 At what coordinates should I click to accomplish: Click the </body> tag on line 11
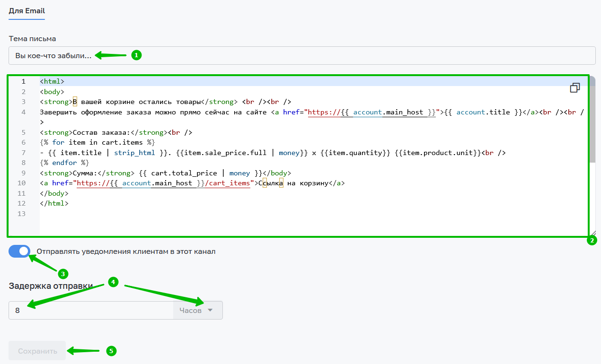coord(54,193)
